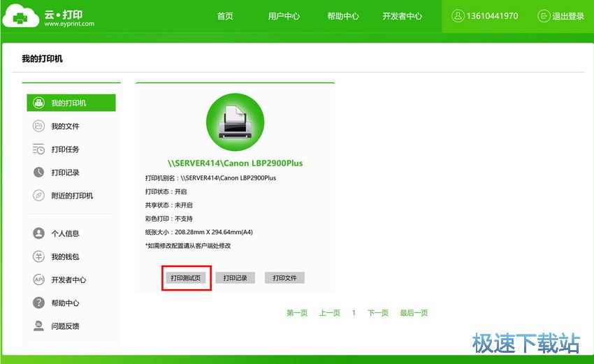This screenshot has height=364, width=594.
Task: Click the 帮助中心 question mark icon
Action: coord(38,303)
